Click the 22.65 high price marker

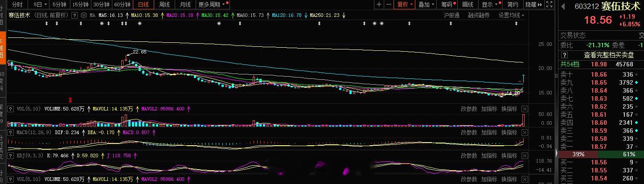[x=139, y=52]
